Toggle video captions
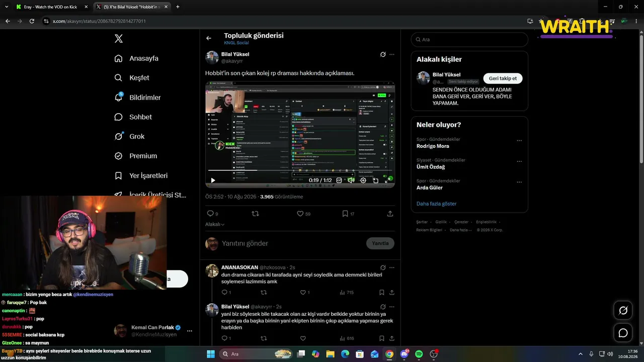 pyautogui.click(x=339, y=180)
